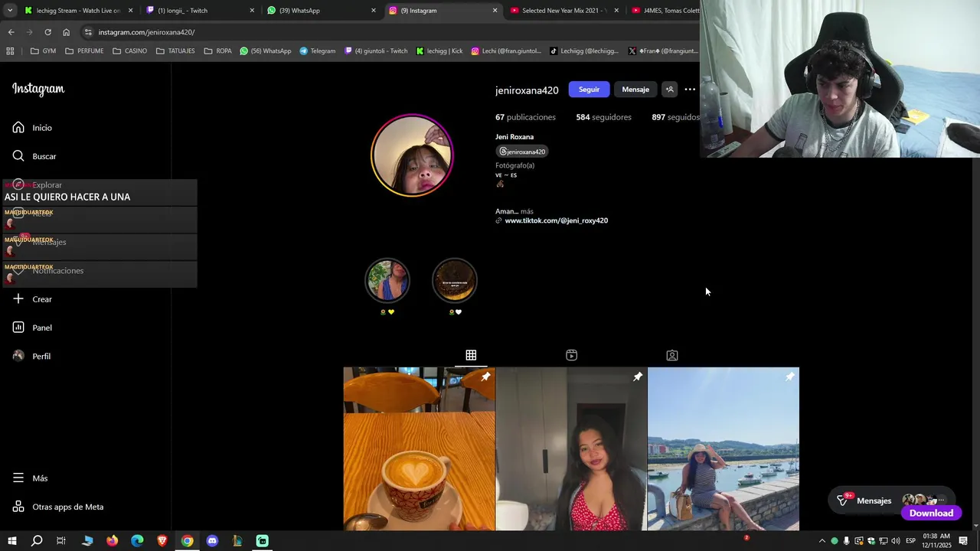
Task: Open taskbar search
Action: coord(37,541)
